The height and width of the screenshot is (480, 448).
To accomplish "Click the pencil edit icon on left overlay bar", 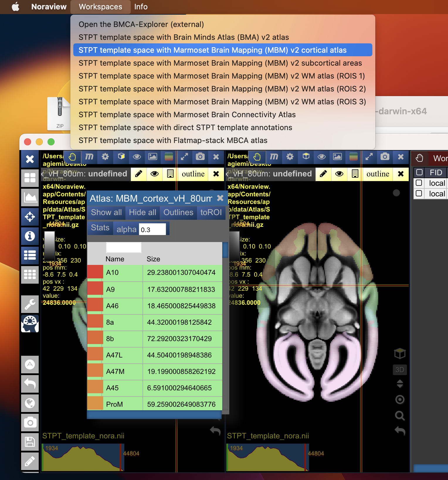I will click(139, 174).
